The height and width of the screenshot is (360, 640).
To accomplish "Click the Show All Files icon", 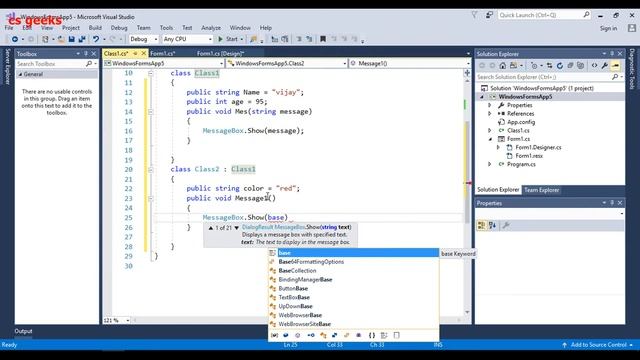I will coord(580,66).
